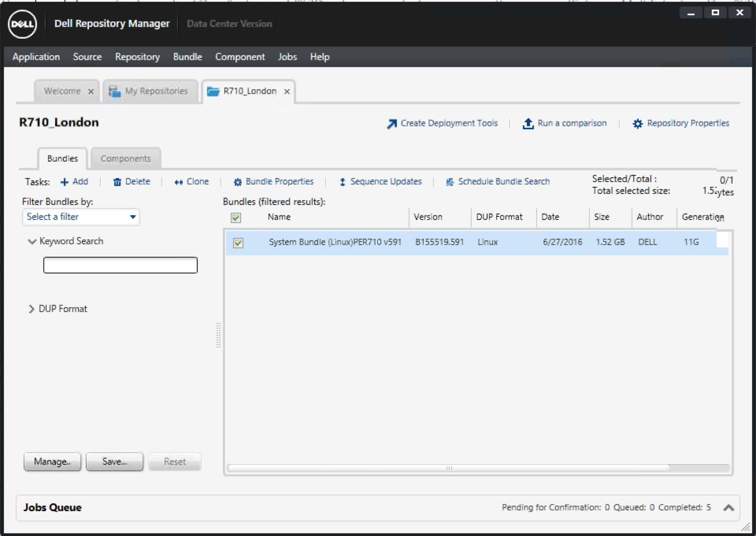756x536 pixels.
Task: Open the Sequence Updates tool
Action: coord(380,181)
